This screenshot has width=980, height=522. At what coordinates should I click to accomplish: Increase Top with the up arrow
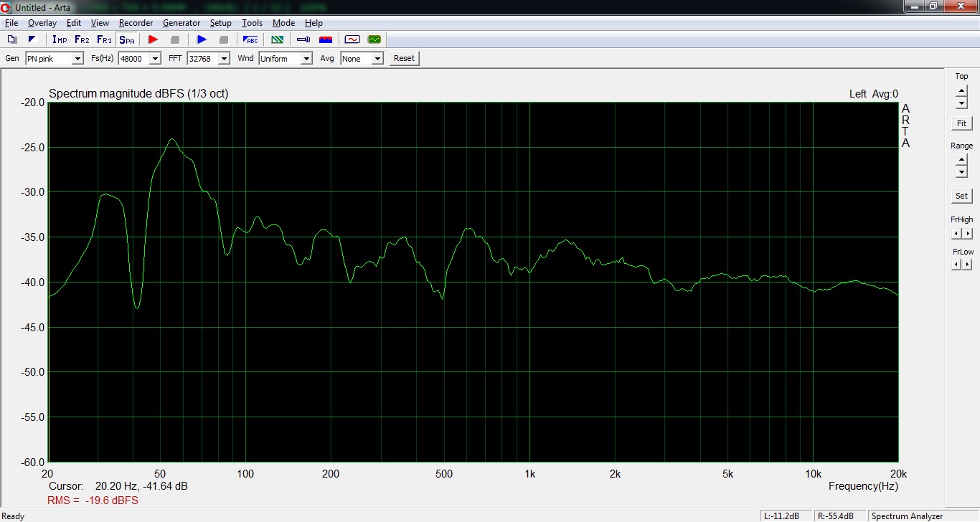[961, 92]
